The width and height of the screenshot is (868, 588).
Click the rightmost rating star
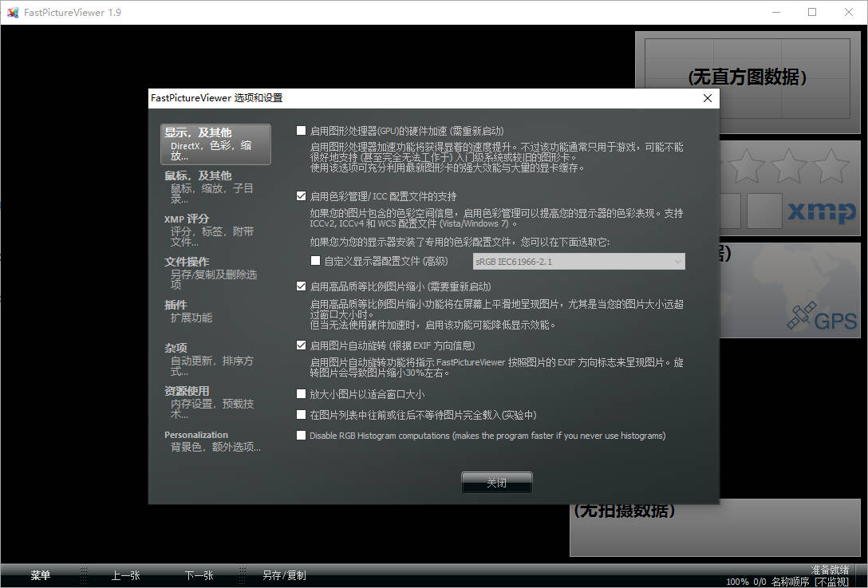point(831,165)
